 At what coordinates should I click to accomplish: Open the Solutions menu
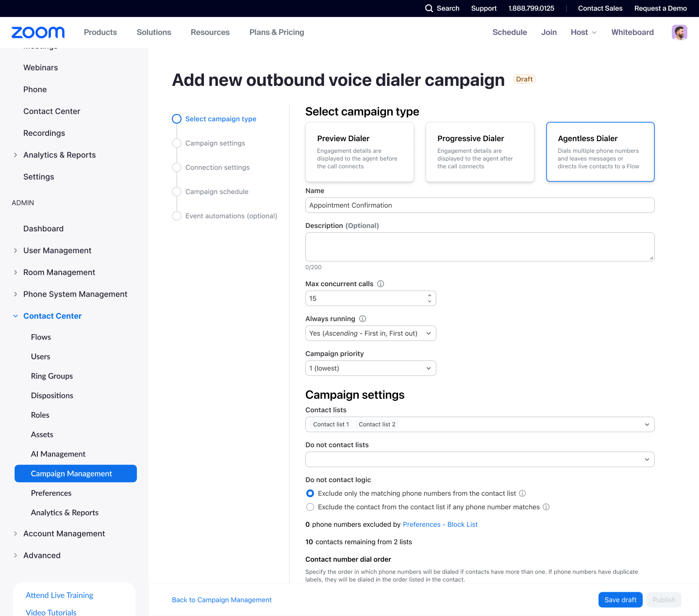(x=154, y=32)
